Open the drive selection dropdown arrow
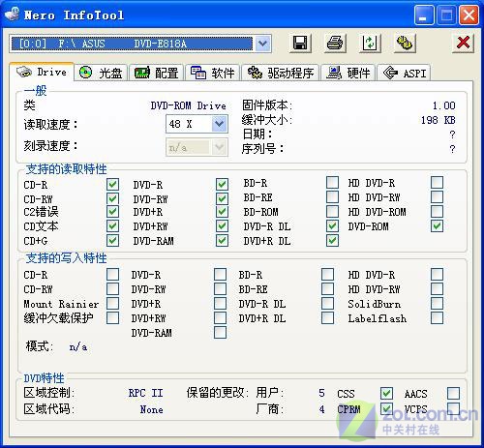484x448 pixels. [x=262, y=44]
